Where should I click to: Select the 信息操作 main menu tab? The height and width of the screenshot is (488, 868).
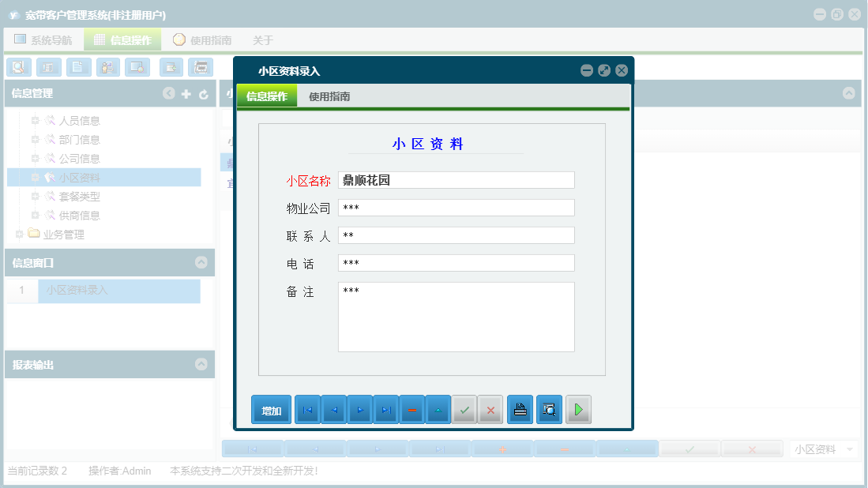pyautogui.click(x=122, y=39)
